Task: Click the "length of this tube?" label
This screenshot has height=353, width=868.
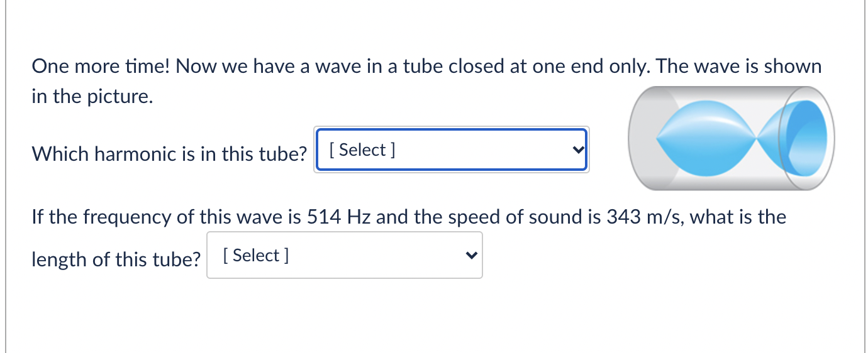Action: [x=116, y=259]
